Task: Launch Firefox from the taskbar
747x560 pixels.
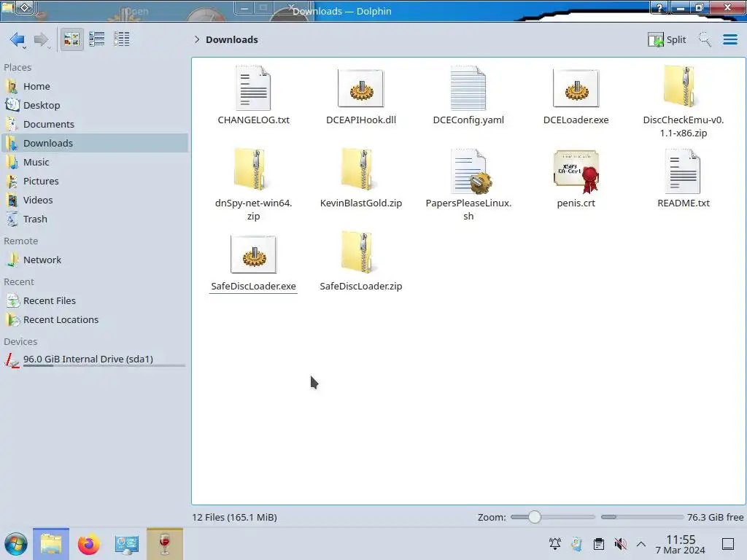Action: (88, 544)
